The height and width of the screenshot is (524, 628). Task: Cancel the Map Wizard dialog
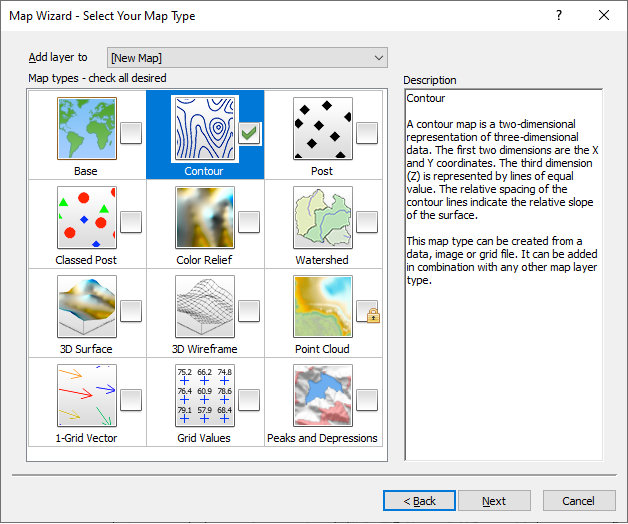[578, 500]
